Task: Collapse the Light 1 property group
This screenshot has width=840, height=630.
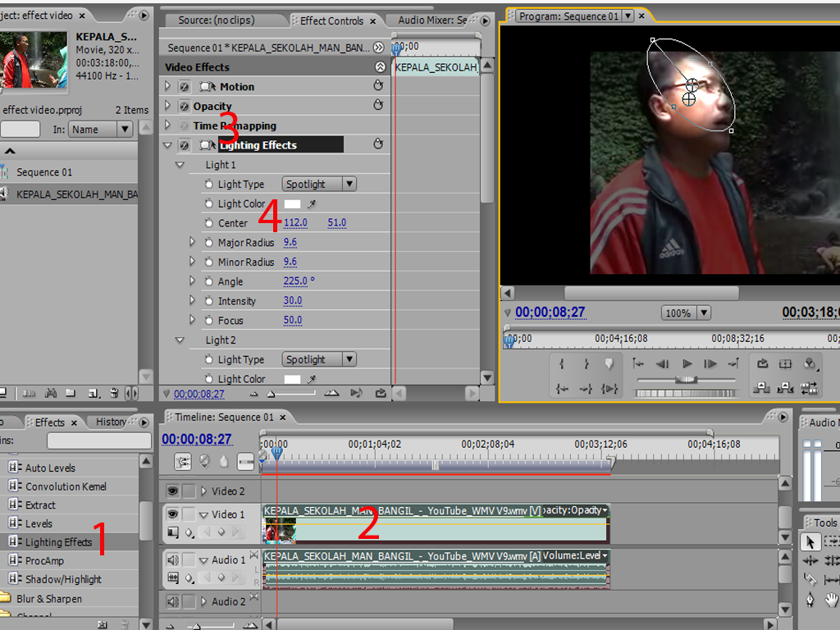Action: (x=179, y=164)
